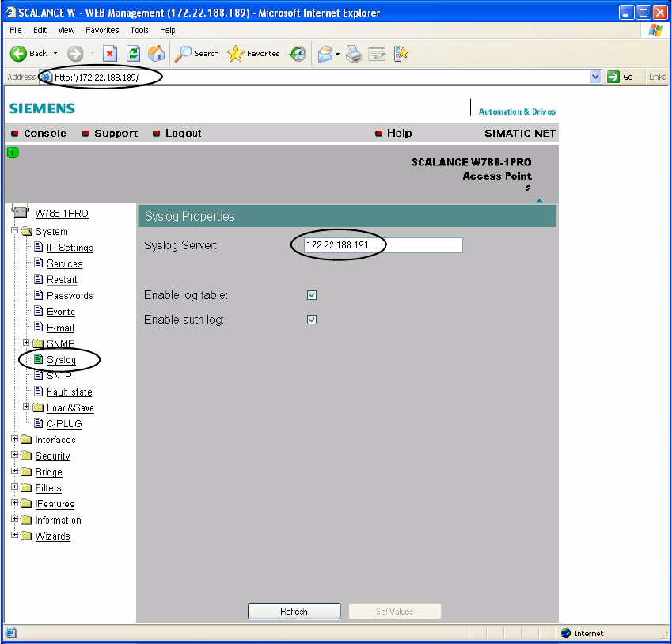Viewport: 672px width, 644px height.
Task: Click the Print toolbar icon
Action: (353, 54)
